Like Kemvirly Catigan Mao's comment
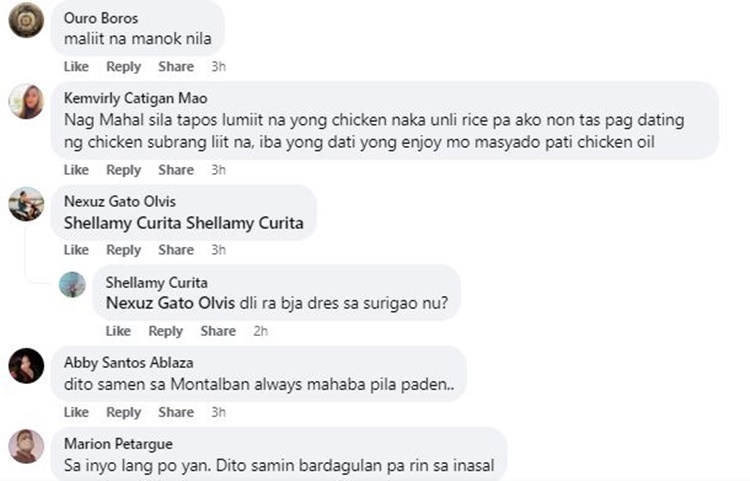750x481 pixels. [76, 170]
